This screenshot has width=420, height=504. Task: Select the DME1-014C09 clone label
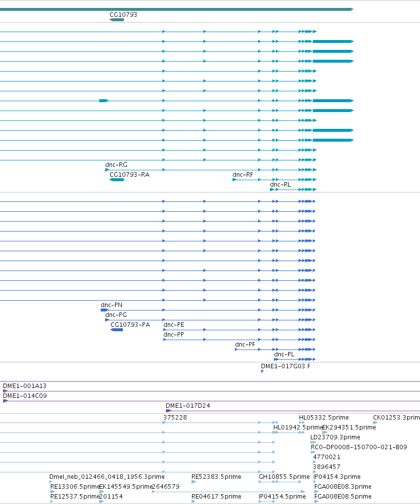coord(25,396)
